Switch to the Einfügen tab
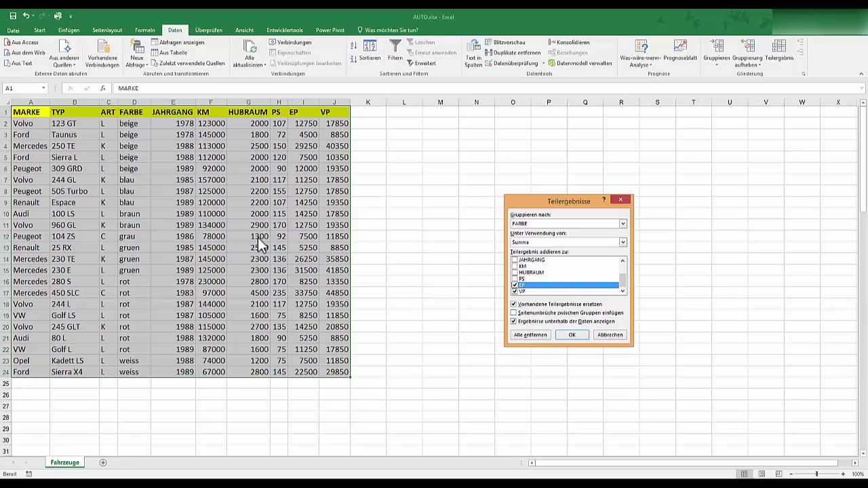The width and height of the screenshot is (868, 488). 68,30
